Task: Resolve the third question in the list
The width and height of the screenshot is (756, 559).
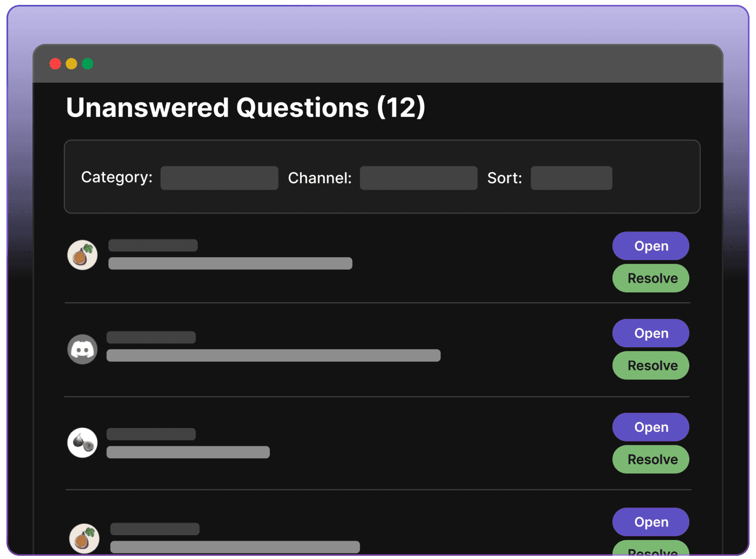Action: [650, 459]
